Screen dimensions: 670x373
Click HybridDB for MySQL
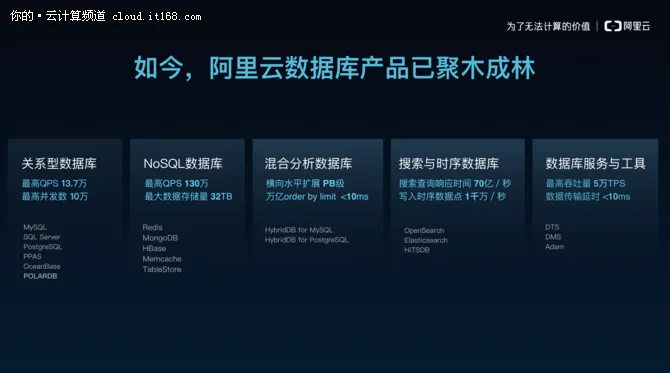click(x=299, y=230)
